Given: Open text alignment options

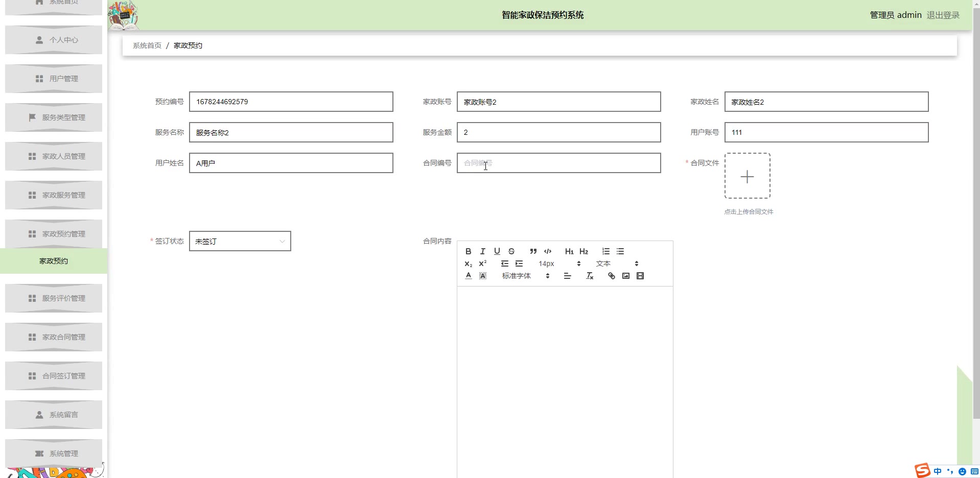Looking at the screenshot, I should tap(567, 276).
